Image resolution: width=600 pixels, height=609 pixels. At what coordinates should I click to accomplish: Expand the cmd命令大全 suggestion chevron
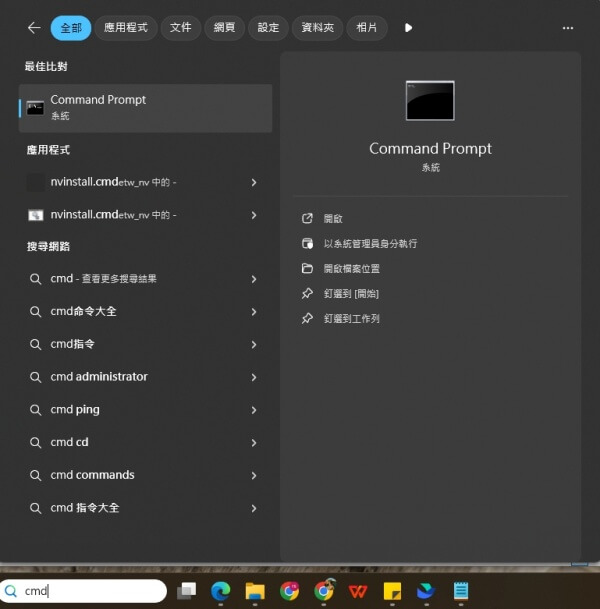tap(254, 311)
